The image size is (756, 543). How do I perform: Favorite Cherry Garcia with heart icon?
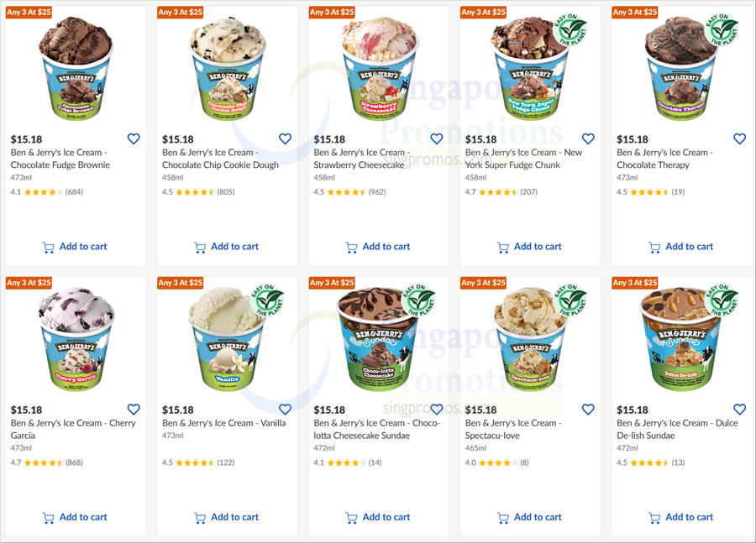pos(134,410)
